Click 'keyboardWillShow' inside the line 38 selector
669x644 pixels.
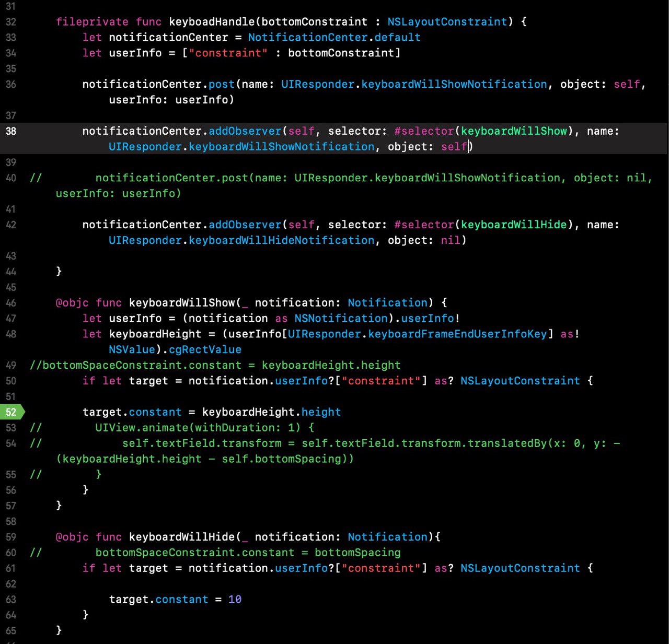514,131
